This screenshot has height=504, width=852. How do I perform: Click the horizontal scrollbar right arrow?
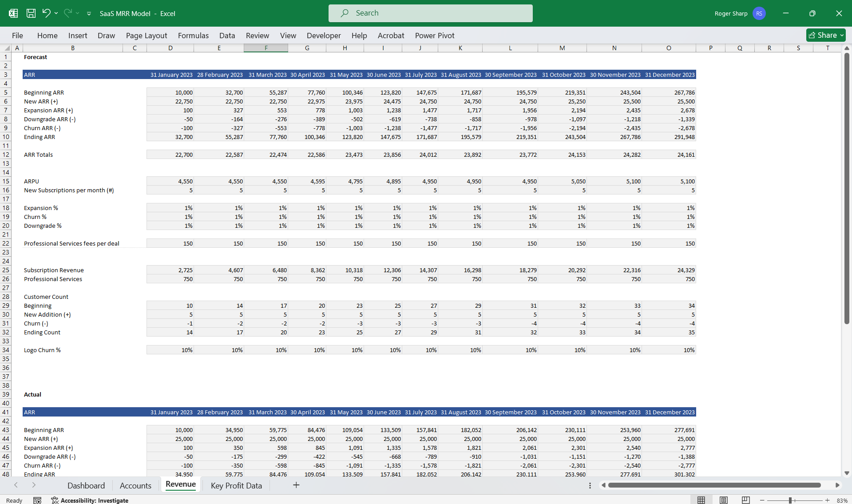[x=837, y=485]
